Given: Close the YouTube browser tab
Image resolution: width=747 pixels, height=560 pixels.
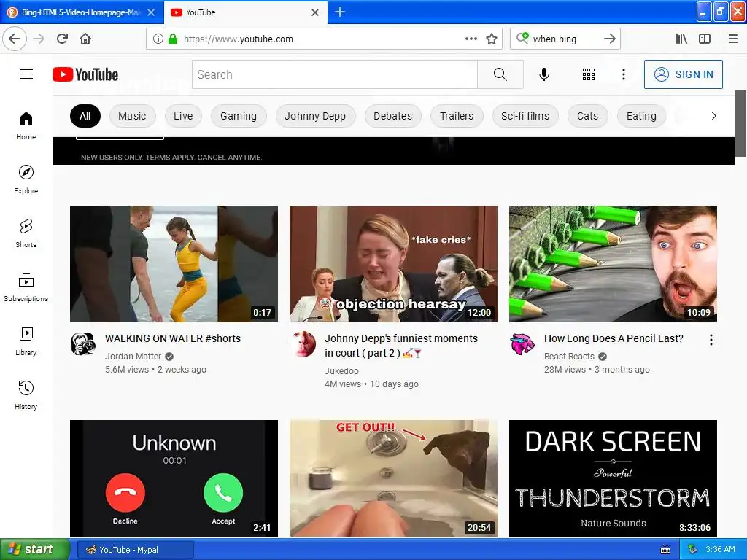Looking at the screenshot, I should (x=315, y=12).
